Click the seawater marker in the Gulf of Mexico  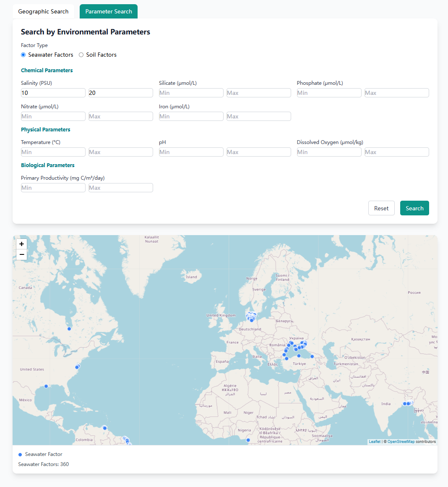click(x=46, y=386)
